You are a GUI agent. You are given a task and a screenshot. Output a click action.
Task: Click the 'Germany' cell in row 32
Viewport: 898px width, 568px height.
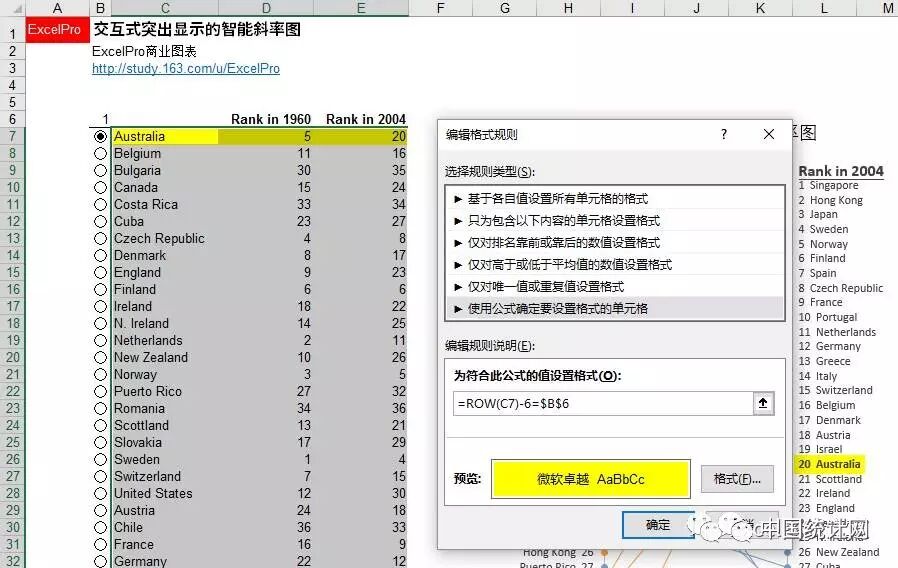165,561
